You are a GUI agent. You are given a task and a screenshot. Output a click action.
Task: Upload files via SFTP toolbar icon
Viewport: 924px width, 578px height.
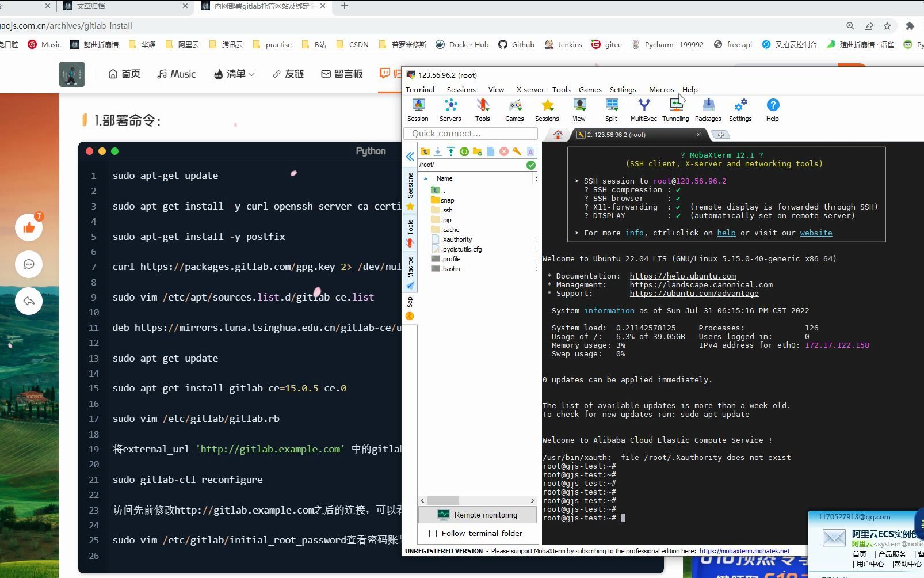pyautogui.click(x=451, y=151)
